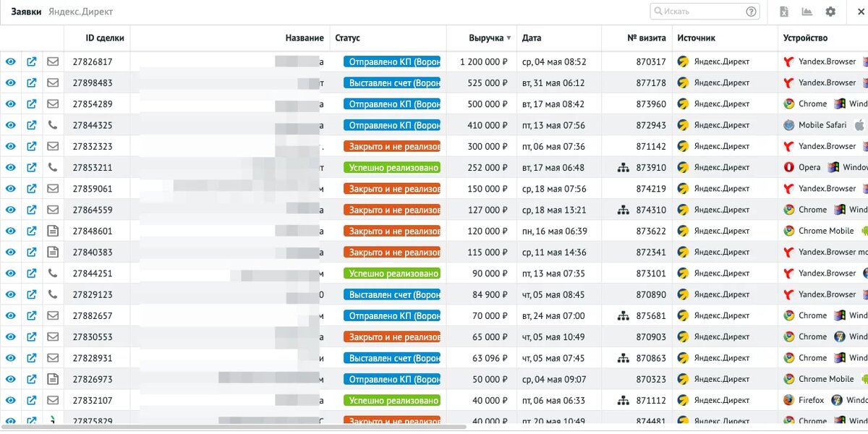The height and width of the screenshot is (434, 868).
Task: Sort by Статус column header
Action: pos(347,38)
